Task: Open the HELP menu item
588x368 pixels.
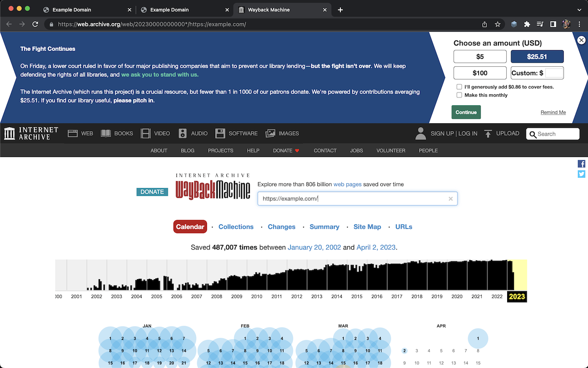Action: [253, 150]
